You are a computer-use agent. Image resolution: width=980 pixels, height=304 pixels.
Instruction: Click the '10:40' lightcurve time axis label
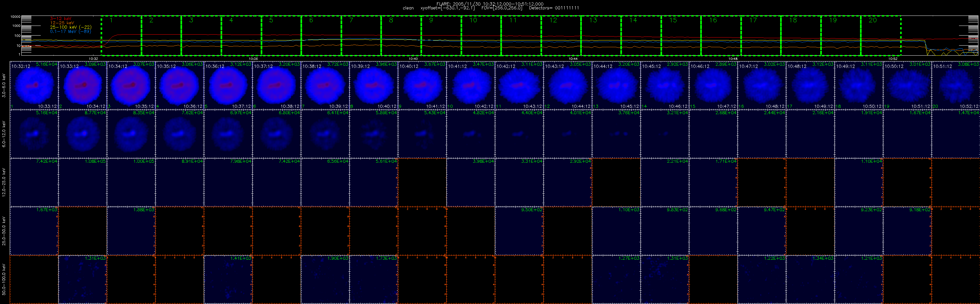click(x=413, y=59)
